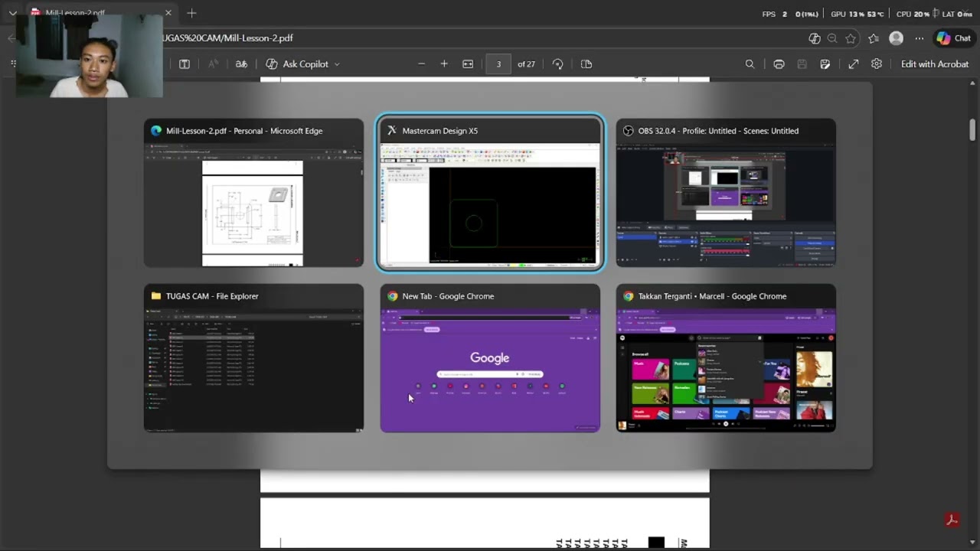
Task: Click the Mastercam Design X5 title text
Action: 440,131
